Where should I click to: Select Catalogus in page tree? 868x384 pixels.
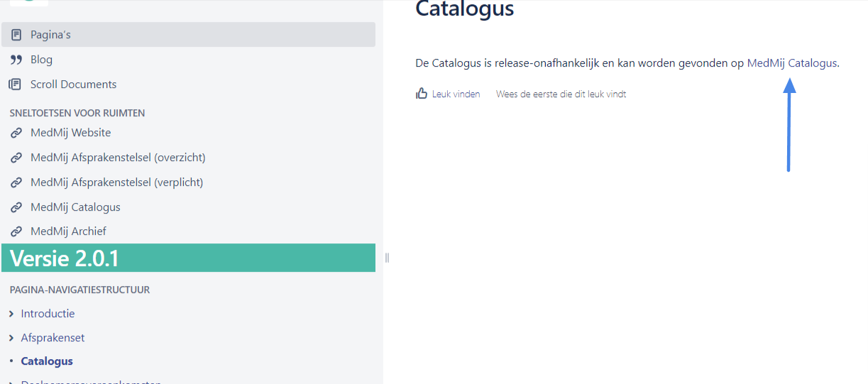coord(47,361)
